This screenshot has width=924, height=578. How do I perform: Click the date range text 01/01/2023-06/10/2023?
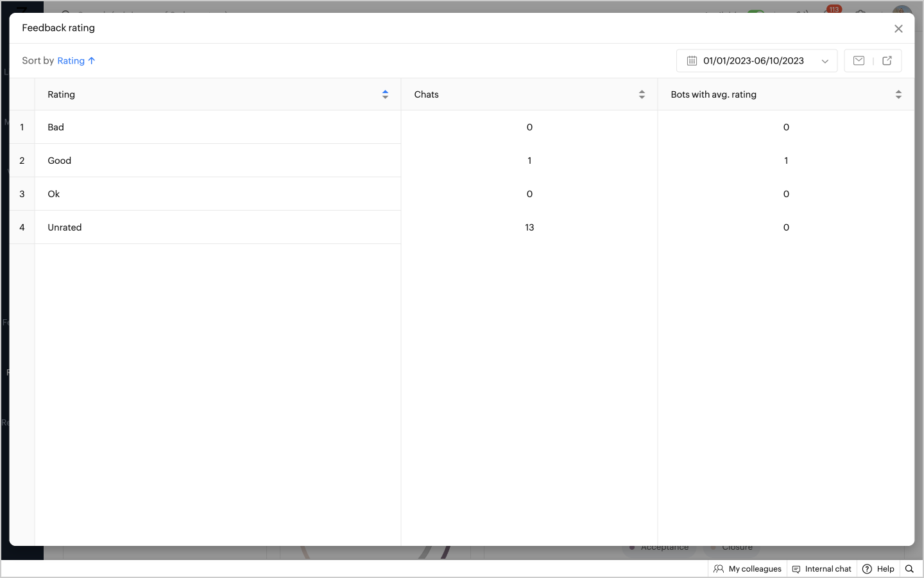tap(753, 60)
